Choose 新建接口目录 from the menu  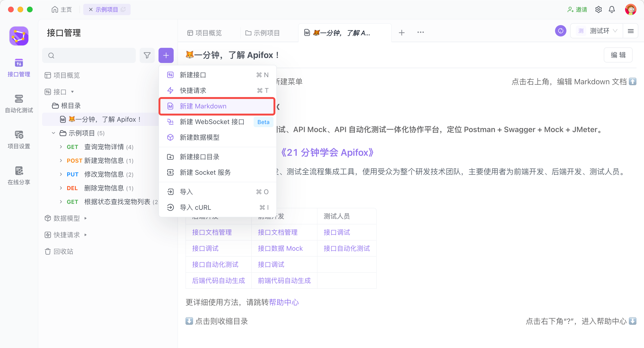[217, 157]
